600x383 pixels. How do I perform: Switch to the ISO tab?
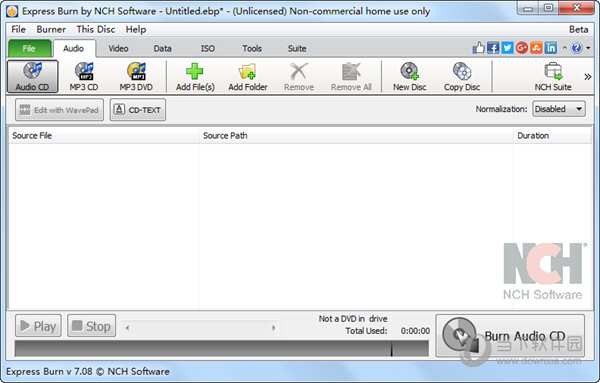click(208, 49)
